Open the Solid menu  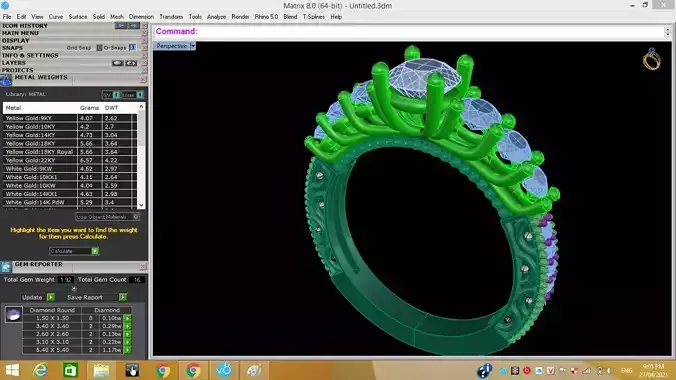99,17
